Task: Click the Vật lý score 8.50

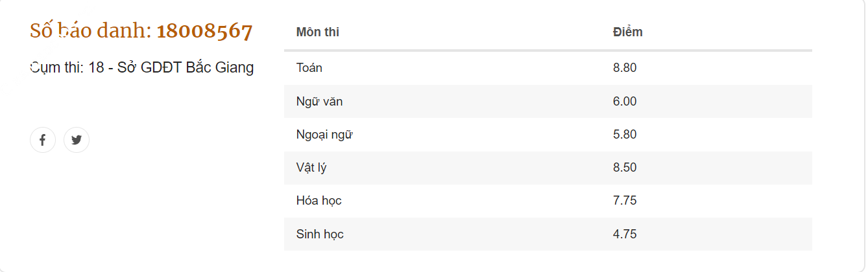Action: tap(625, 168)
